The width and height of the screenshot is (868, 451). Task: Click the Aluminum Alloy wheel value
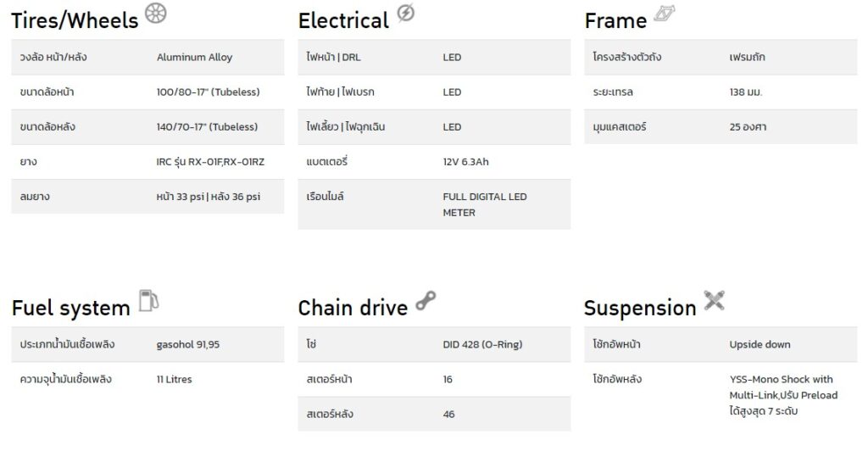(194, 57)
